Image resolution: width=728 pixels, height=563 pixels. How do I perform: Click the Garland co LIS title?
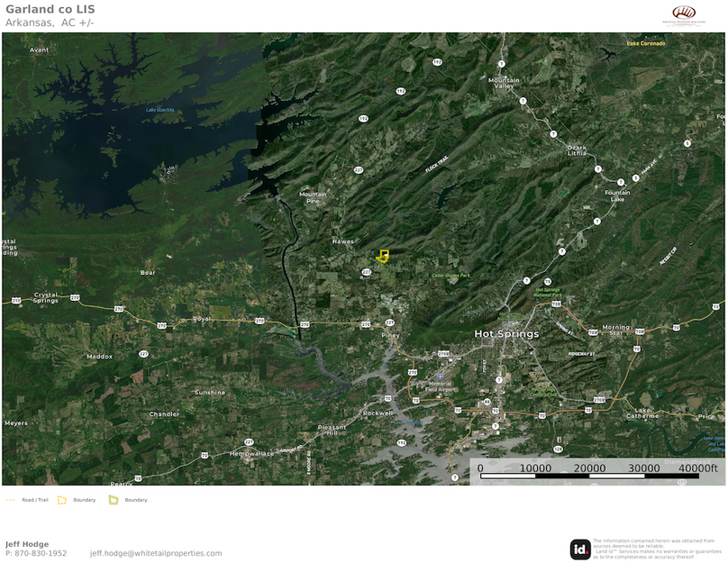click(x=50, y=10)
